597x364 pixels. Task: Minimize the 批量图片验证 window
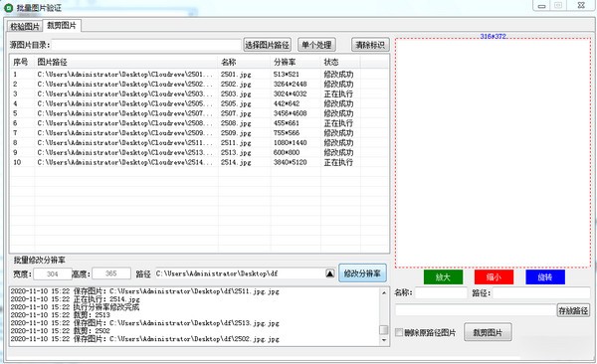(x=542, y=6)
